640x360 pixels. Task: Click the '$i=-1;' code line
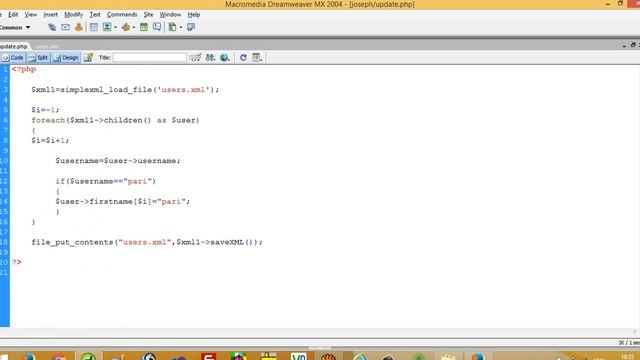(x=45, y=110)
